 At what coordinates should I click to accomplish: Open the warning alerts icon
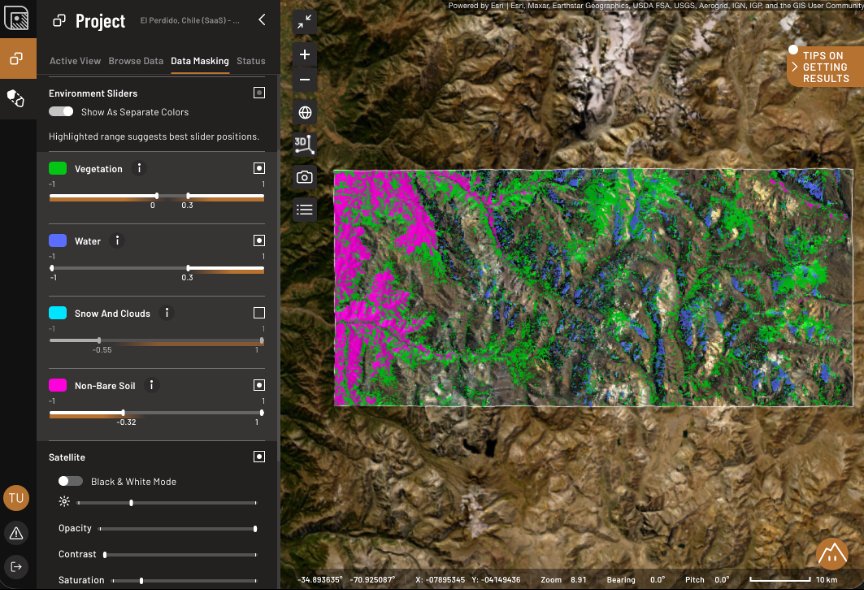[16, 533]
